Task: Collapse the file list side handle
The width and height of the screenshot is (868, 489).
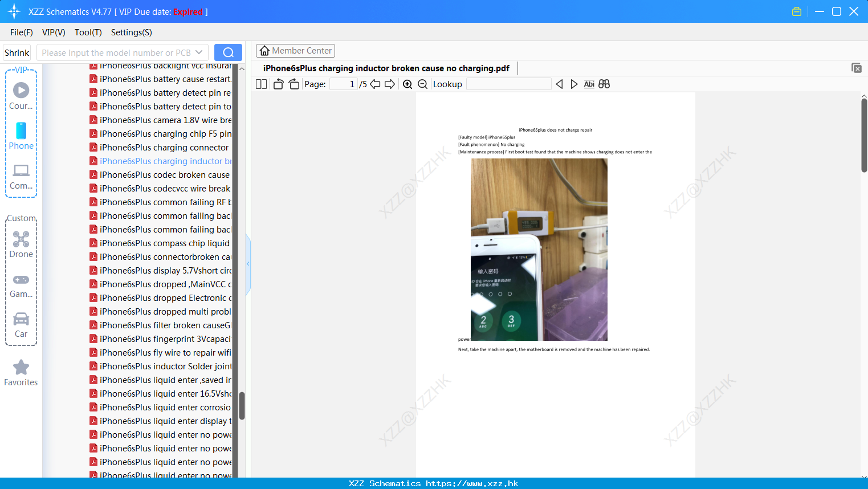Action: coord(248,263)
